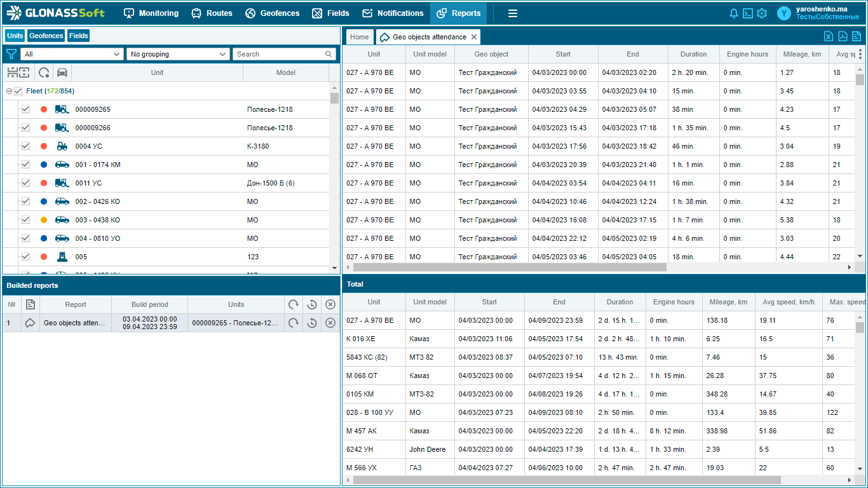868x488 pixels.
Task: Toggle the Fleet group checkbox
Action: [x=18, y=91]
